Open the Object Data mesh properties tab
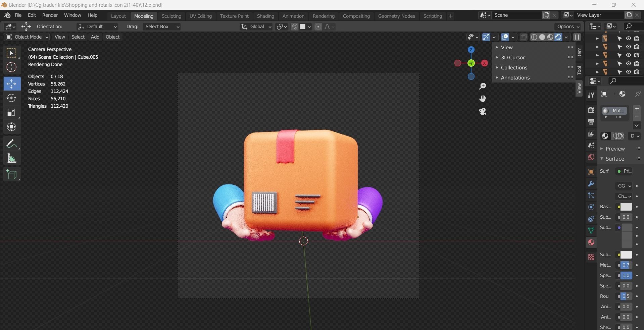Viewport: 644px width, 330px height. point(591,231)
